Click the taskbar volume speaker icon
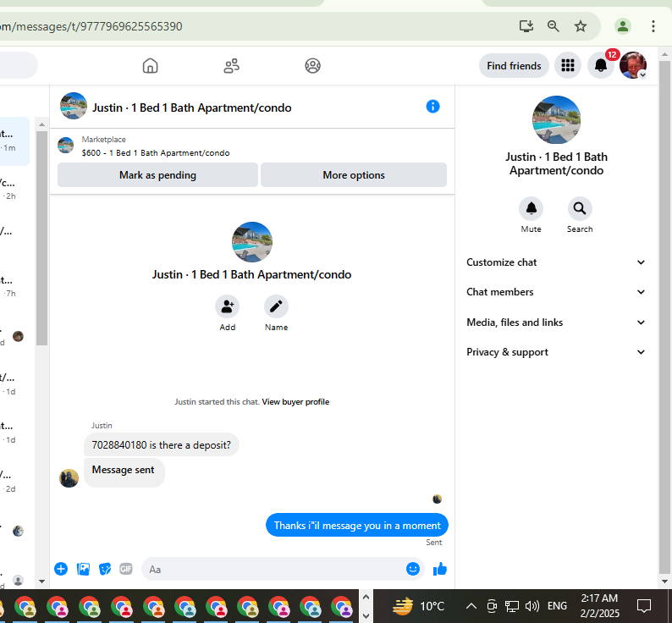 [x=532, y=606]
